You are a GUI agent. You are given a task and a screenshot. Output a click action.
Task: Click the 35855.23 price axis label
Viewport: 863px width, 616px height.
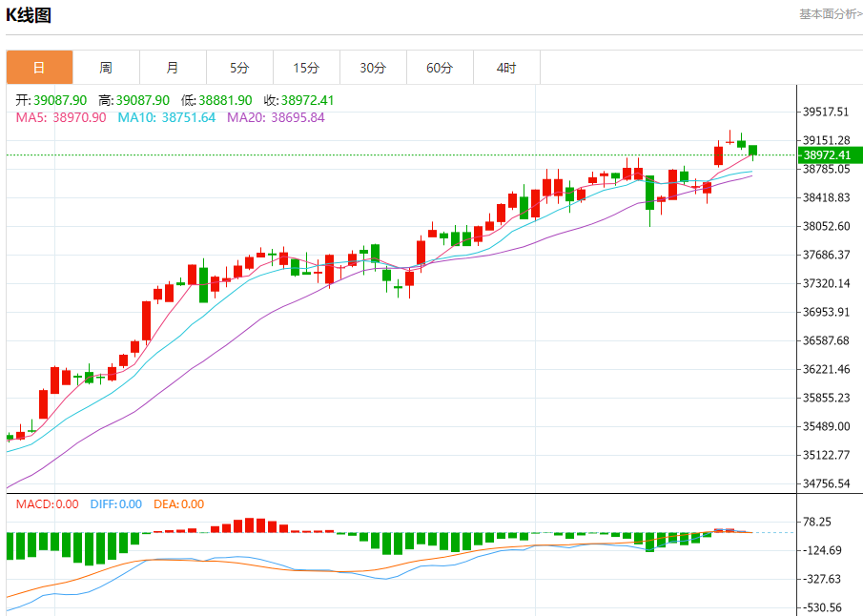(826, 398)
